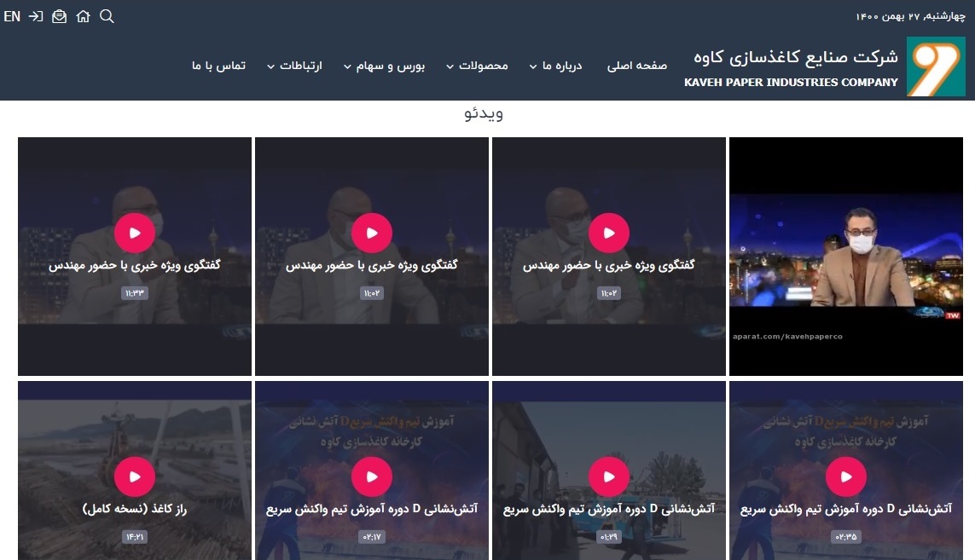Image resolution: width=975 pixels, height=560 pixels.
Task: Play the 01:29 firefighting training video
Action: pyautogui.click(x=609, y=476)
